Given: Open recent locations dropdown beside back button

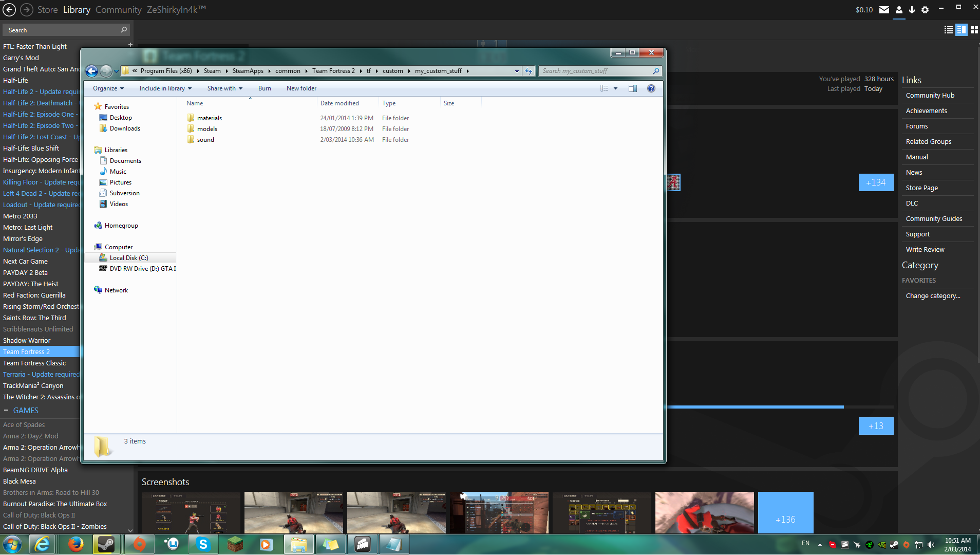Looking at the screenshot, I should pyautogui.click(x=117, y=71).
